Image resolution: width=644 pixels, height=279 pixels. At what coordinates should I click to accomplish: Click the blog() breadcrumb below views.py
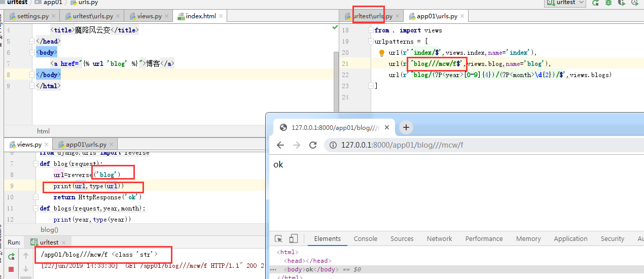49,229
